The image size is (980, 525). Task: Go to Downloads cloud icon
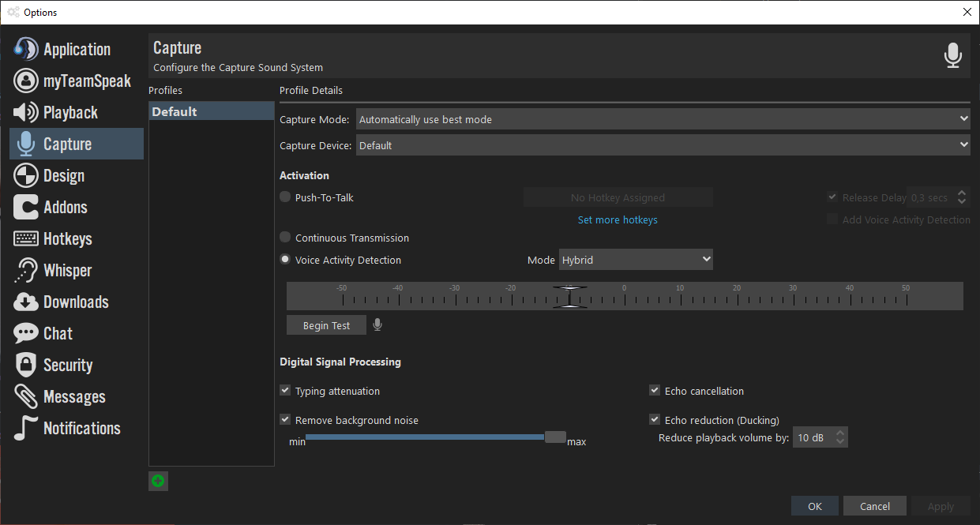click(26, 302)
